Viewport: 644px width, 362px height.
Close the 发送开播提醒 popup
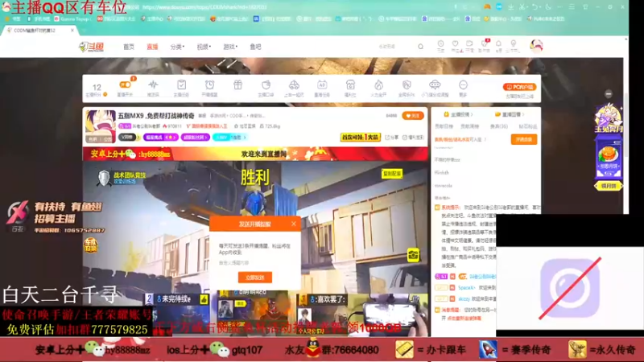point(293,224)
